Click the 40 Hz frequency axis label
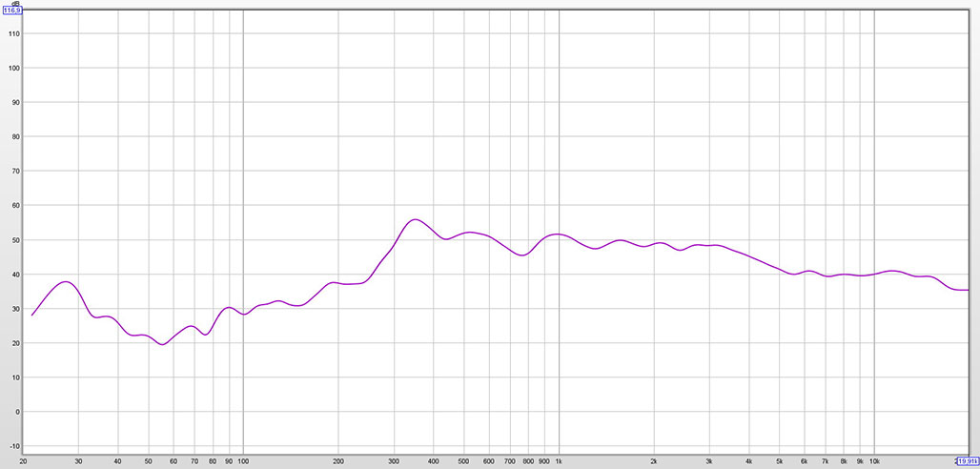Screen dimensions: 980x469 pyautogui.click(x=117, y=460)
